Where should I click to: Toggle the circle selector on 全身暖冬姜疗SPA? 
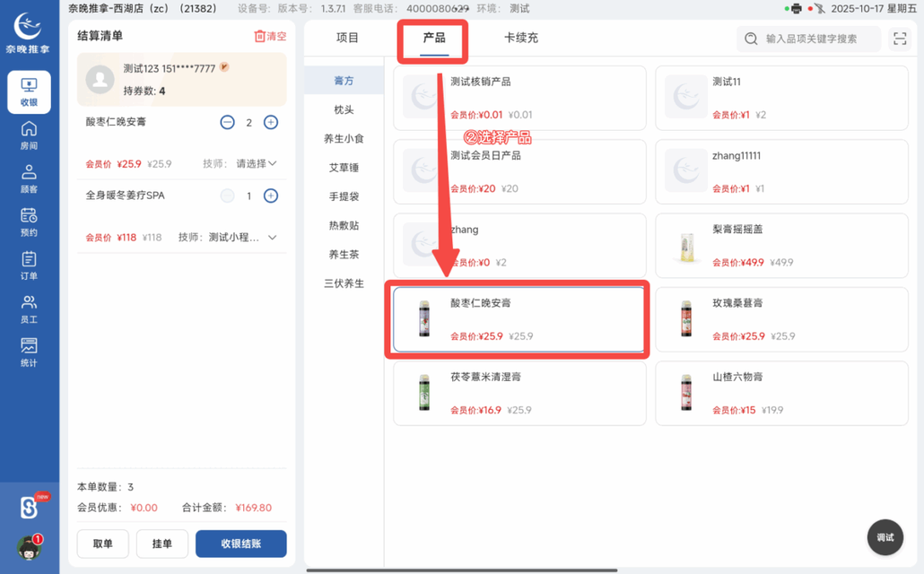[227, 196]
